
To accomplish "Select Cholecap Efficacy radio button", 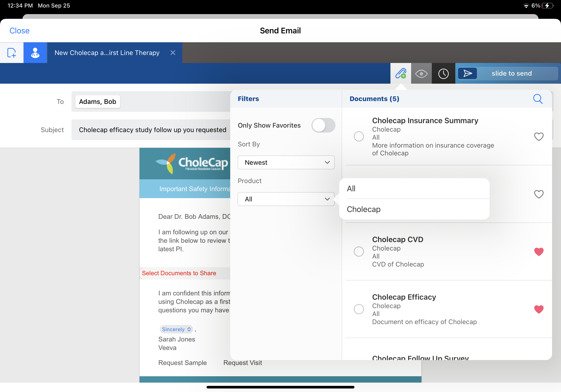I will [x=359, y=309].
